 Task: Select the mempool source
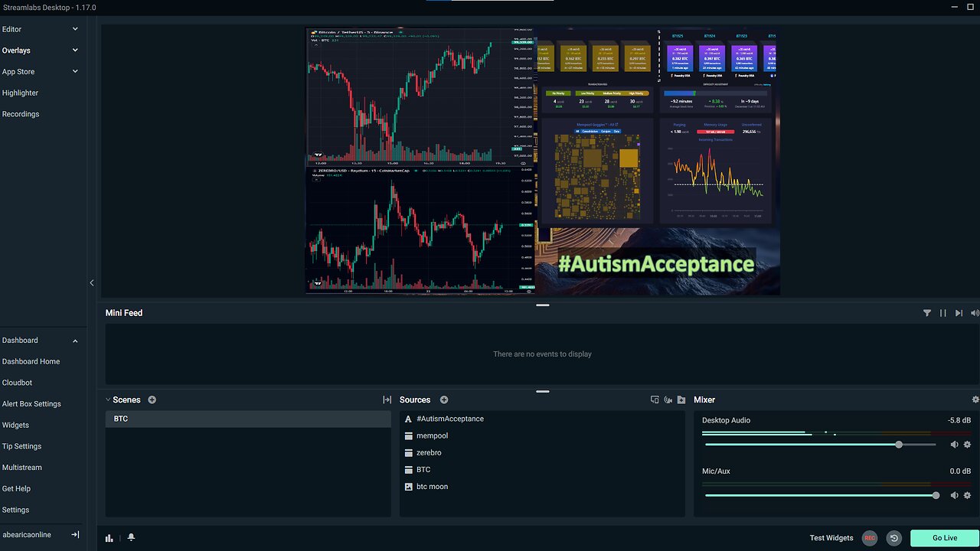pos(542,435)
